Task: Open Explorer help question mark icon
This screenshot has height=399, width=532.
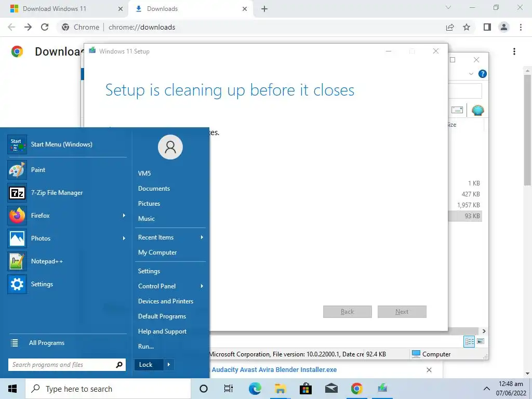Action: click(x=483, y=74)
